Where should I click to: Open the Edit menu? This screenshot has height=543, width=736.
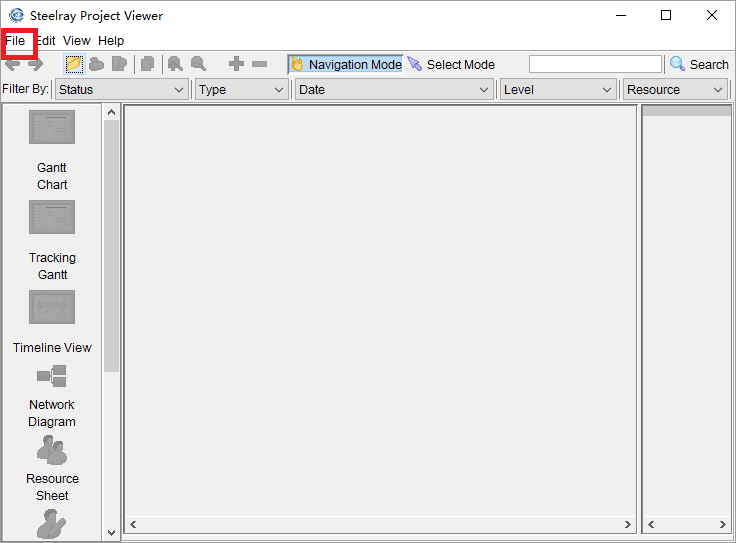[x=46, y=41]
